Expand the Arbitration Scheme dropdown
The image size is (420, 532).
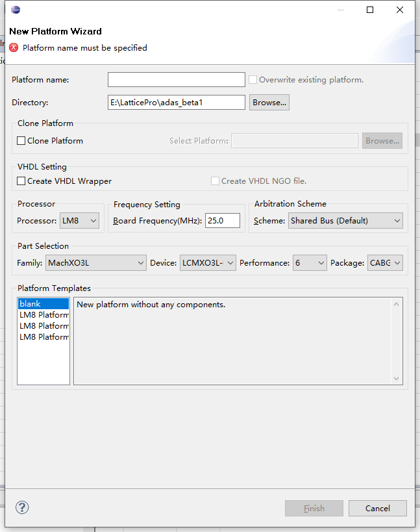click(x=345, y=221)
